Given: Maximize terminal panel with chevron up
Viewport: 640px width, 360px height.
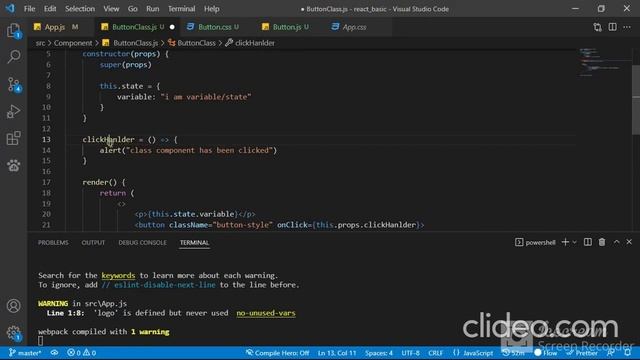Looking at the screenshot, I should [616, 242].
